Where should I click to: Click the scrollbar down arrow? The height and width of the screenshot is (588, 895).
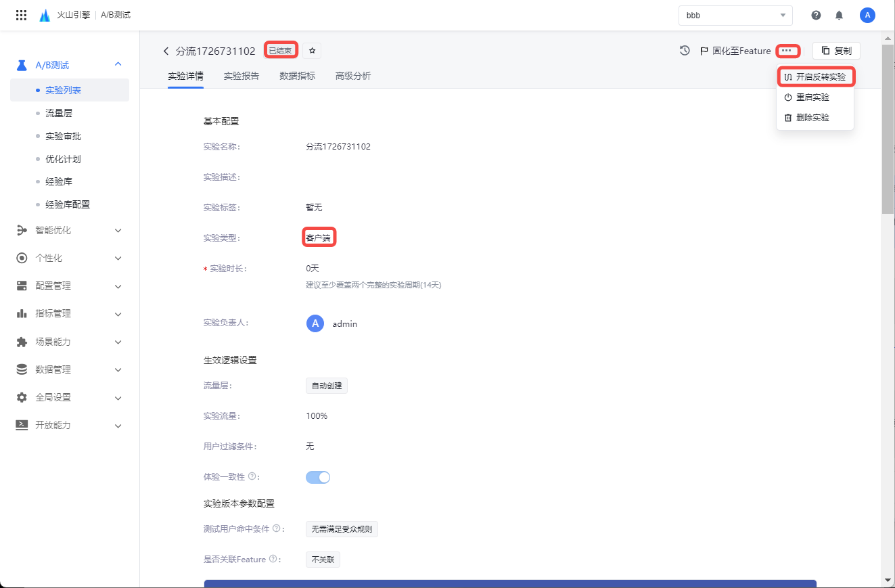pyautogui.click(x=888, y=580)
